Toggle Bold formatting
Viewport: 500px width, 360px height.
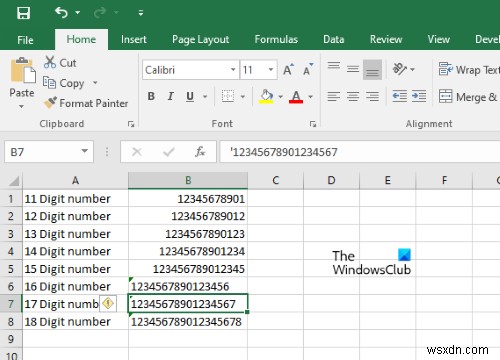(151, 97)
